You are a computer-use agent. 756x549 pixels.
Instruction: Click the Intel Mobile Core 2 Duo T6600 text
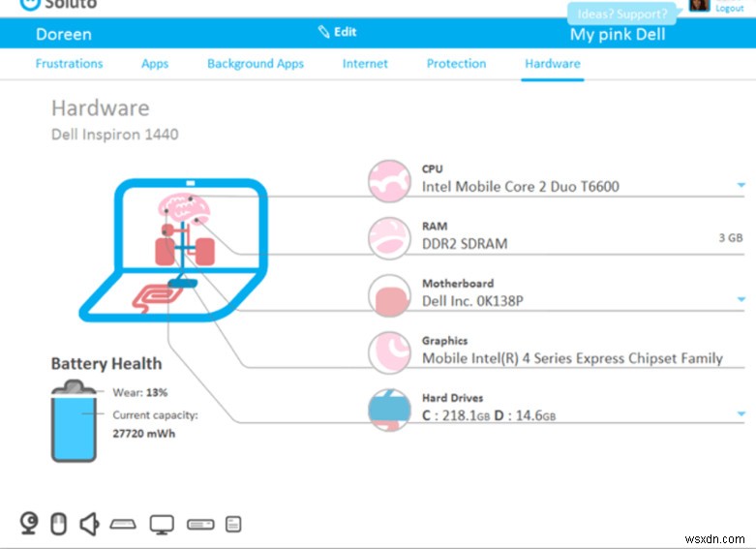[x=520, y=187]
